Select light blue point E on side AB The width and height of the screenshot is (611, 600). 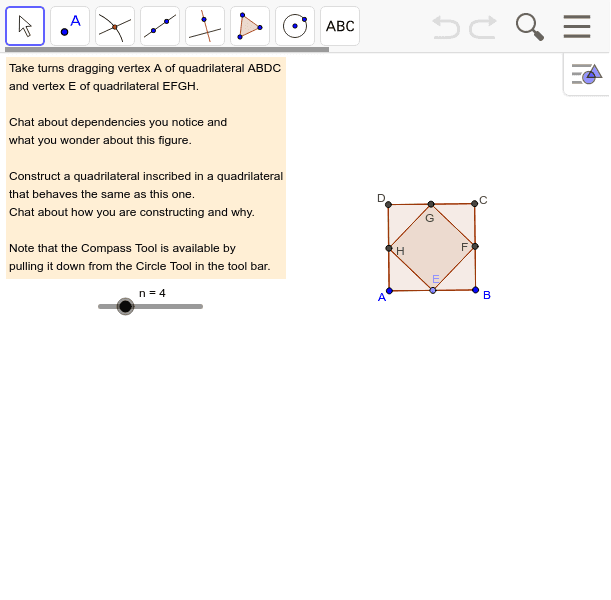click(x=433, y=290)
